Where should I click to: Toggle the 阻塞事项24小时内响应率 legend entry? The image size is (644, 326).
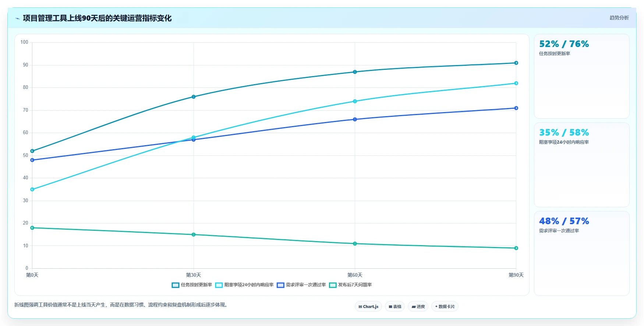pyautogui.click(x=244, y=285)
